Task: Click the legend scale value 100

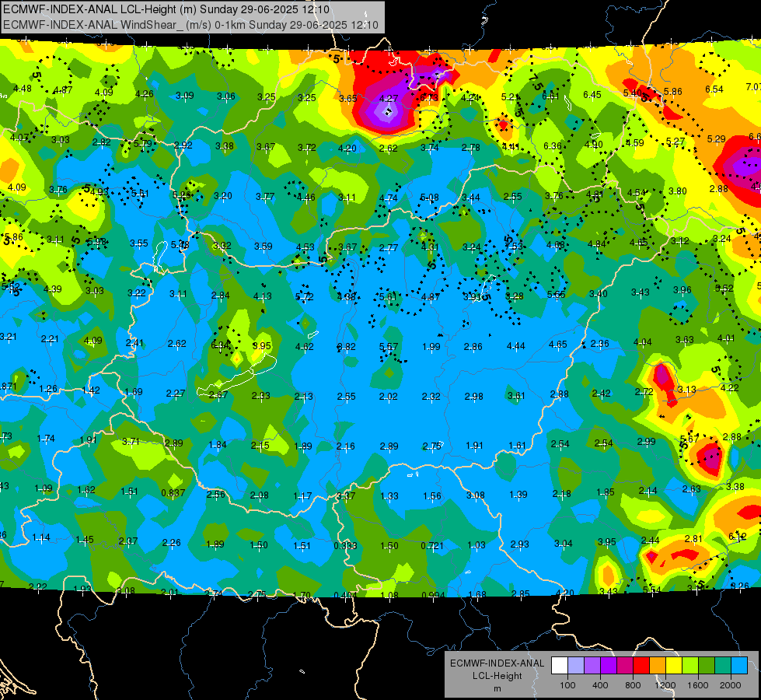Action: (x=567, y=685)
